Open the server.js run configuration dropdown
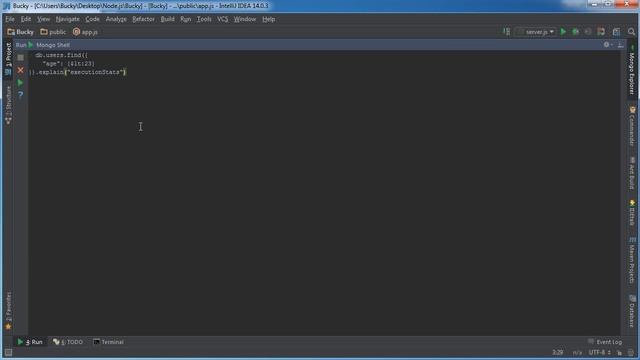Screen dimensions: 640x360 (536, 31)
